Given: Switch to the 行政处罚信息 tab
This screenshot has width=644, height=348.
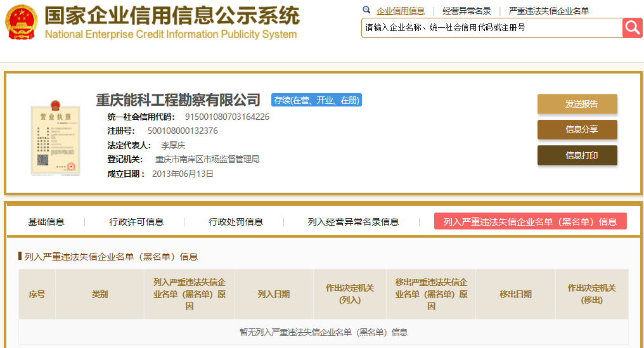Looking at the screenshot, I should [236, 222].
